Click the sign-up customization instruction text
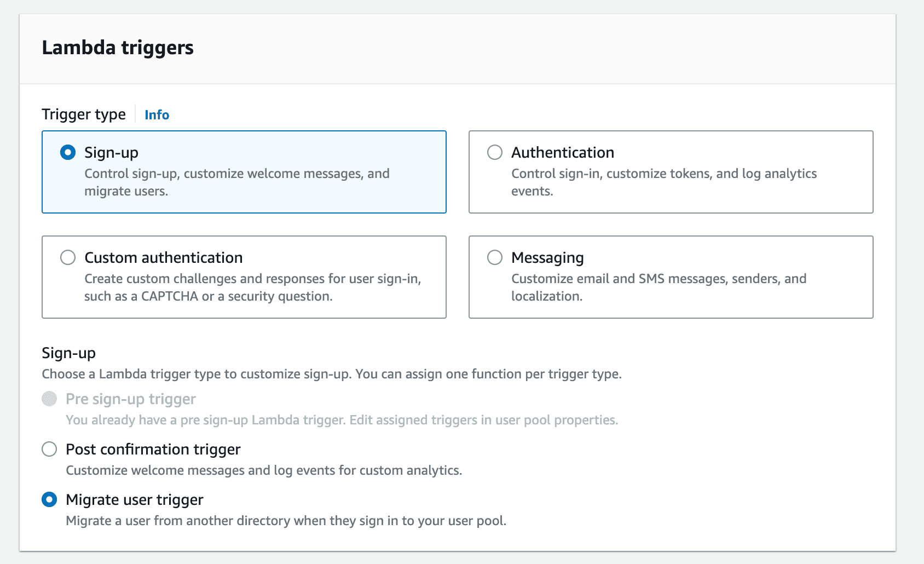This screenshot has width=924, height=564. 332,374
